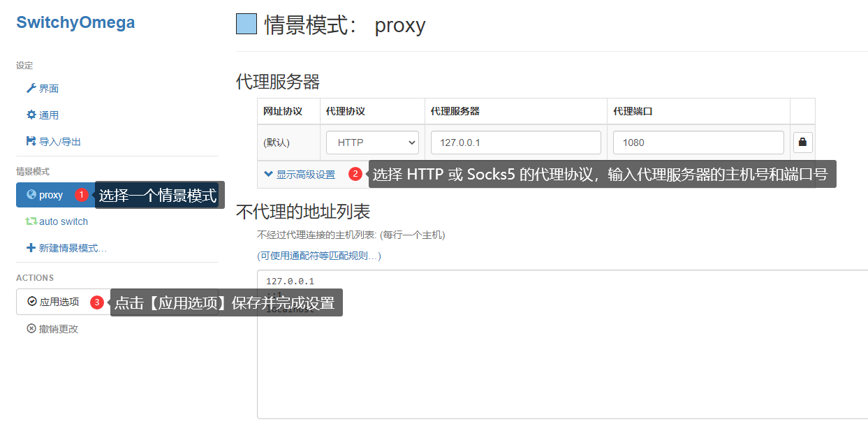The width and height of the screenshot is (868, 431).
Task: Choose the auto switch profile icon
Action: 31,221
